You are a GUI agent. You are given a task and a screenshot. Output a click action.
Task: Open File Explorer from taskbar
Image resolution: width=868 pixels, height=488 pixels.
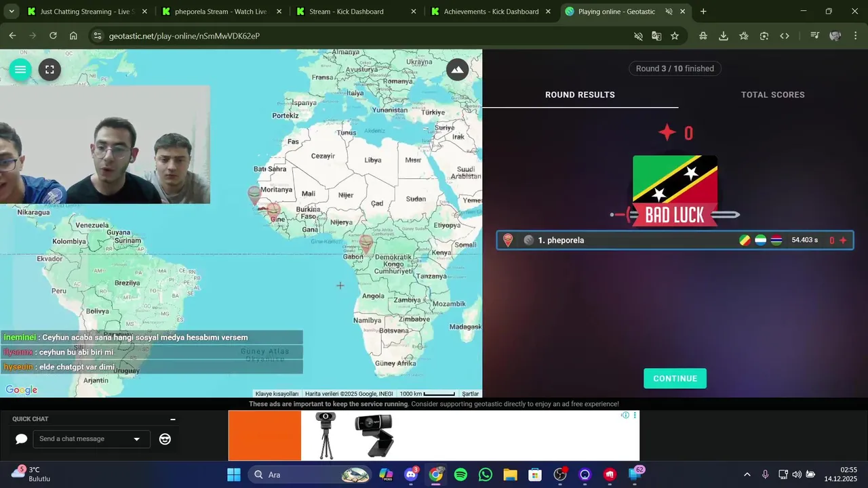pyautogui.click(x=510, y=474)
